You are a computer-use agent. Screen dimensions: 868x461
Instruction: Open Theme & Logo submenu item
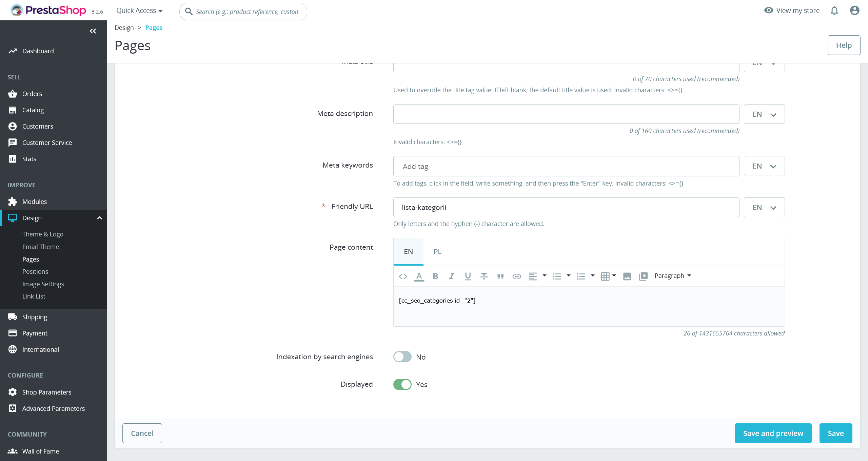click(x=43, y=234)
